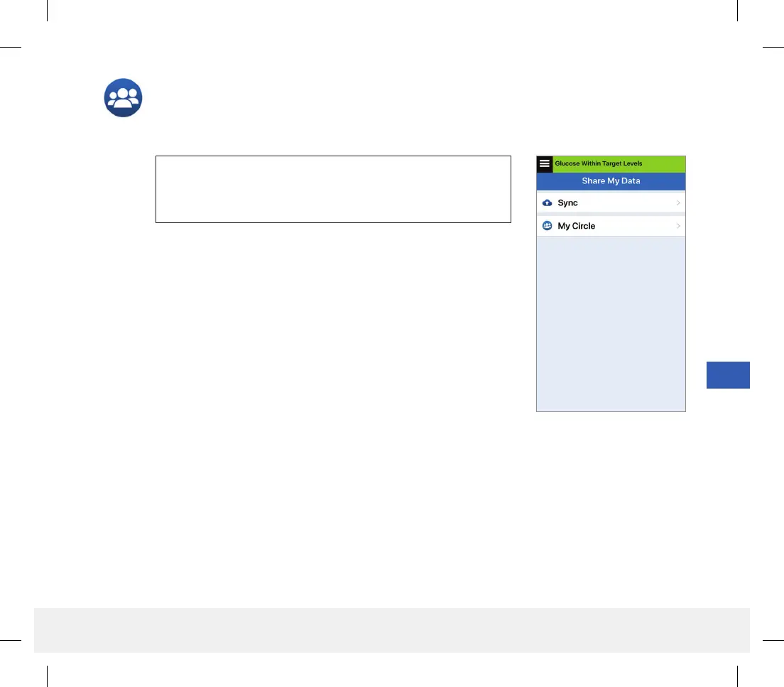784x687 pixels.
Task: Click inside the empty outlined text box
Action: pos(333,189)
